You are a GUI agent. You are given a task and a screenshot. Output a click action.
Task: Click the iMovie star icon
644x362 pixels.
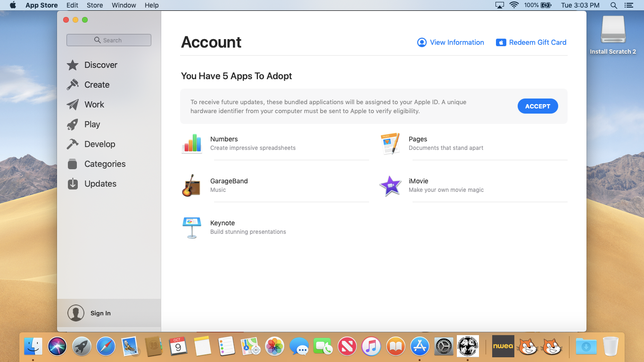(390, 186)
